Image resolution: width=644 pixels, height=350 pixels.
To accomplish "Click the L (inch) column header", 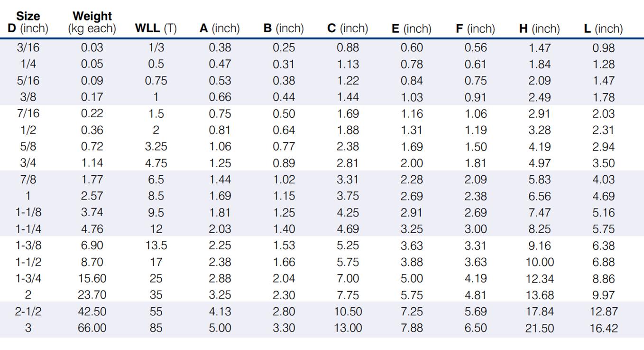I will (603, 28).
